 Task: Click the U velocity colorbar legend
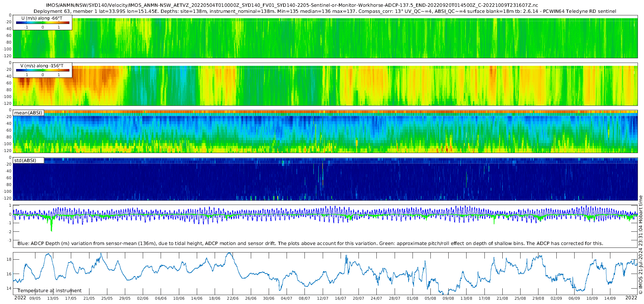[43, 23]
